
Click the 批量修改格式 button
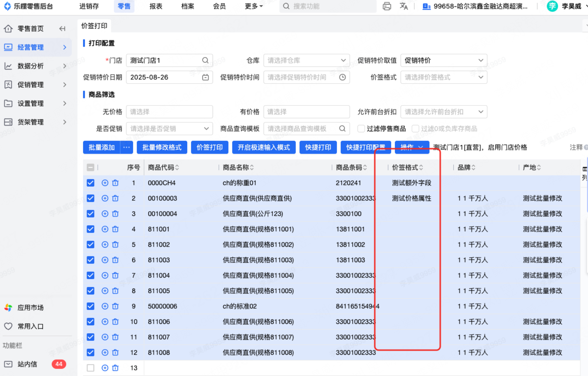[x=162, y=147]
